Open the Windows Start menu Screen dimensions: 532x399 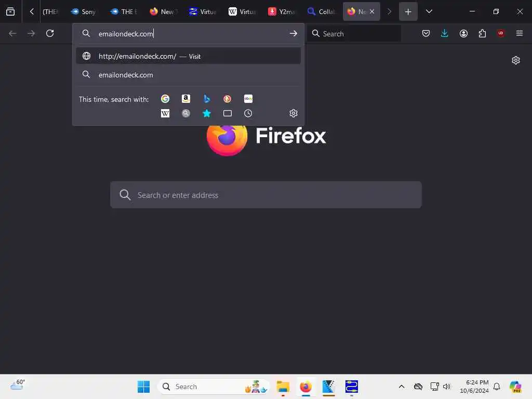pos(143,387)
